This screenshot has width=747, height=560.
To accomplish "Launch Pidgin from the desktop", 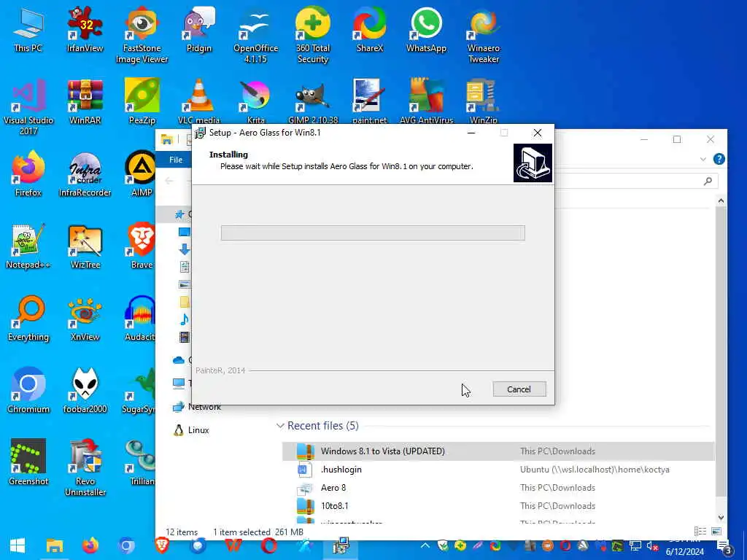I will pos(198,29).
